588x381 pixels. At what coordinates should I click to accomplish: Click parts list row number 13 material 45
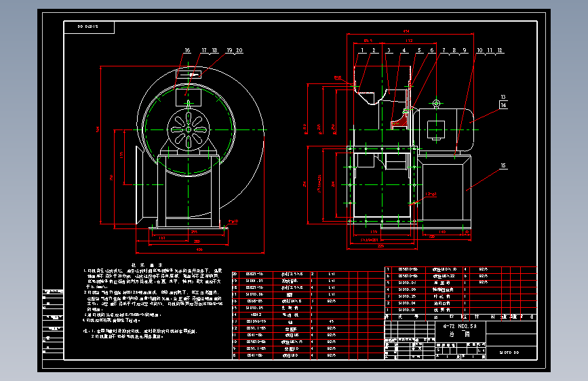point(332,322)
